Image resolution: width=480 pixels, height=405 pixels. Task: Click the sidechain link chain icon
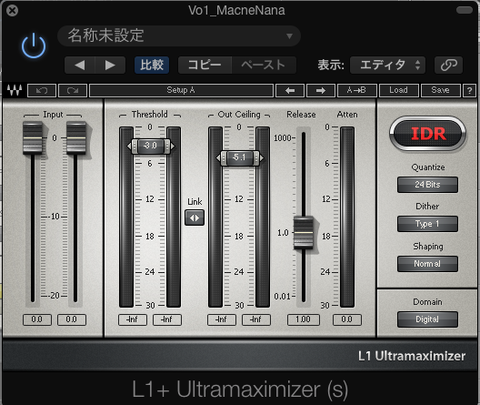(x=449, y=65)
